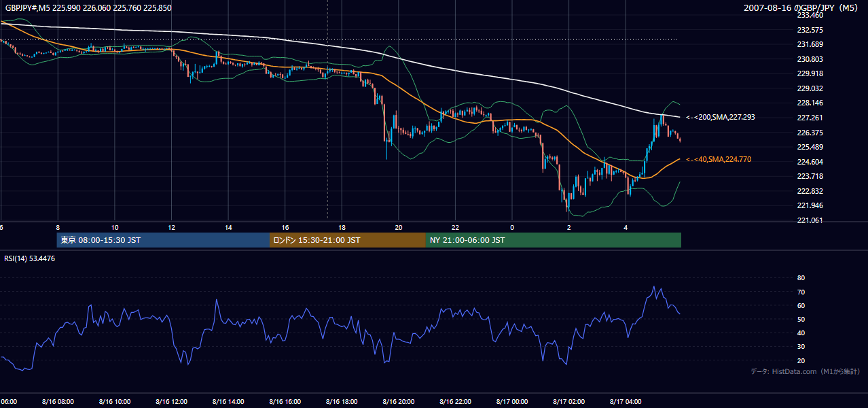The height and width of the screenshot is (408, 868).
Task: Click hour label 10 under price chart
Action: coord(115,228)
